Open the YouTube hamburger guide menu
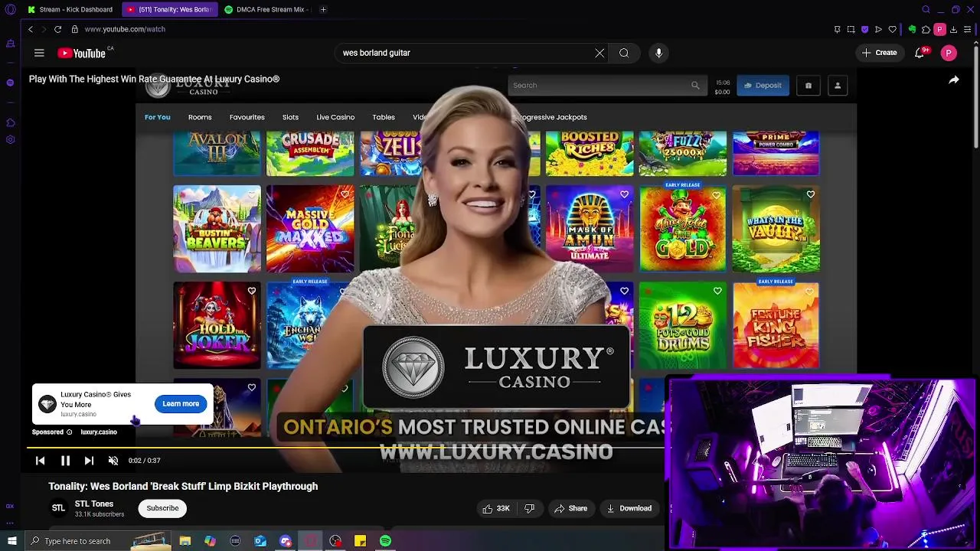 (x=39, y=53)
